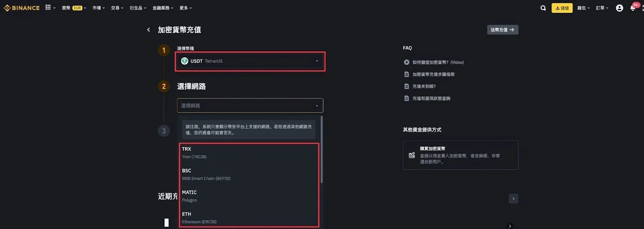Open 充值未到帳? link
Image resolution: width=644 pixels, height=229 pixels.
(424, 87)
